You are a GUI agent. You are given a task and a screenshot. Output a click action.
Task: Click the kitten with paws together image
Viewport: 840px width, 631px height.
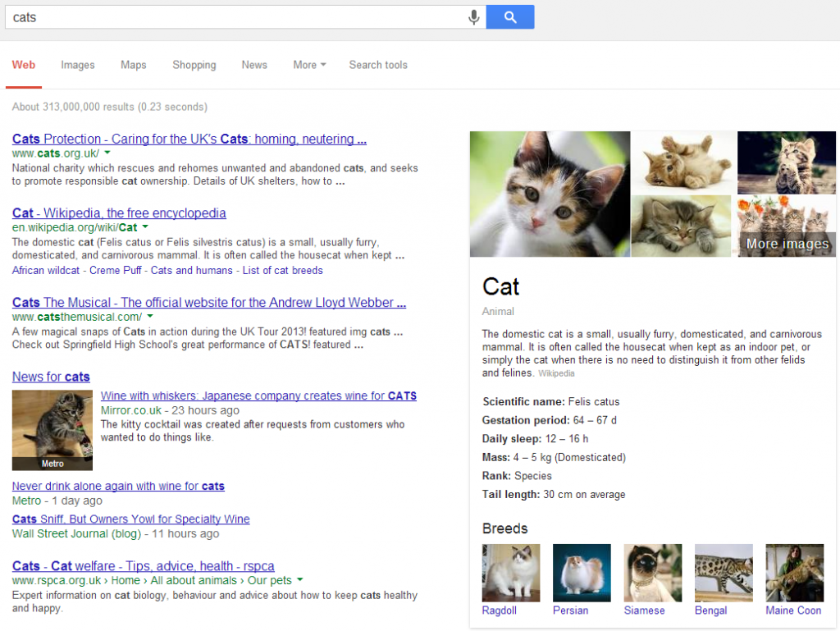tap(787, 162)
